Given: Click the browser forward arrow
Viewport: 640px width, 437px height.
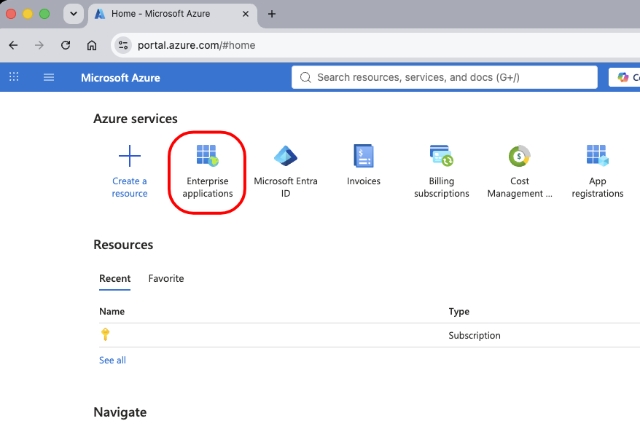Looking at the screenshot, I should point(39,45).
